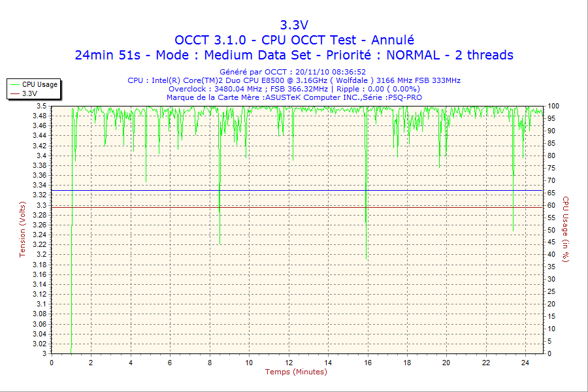
Task: Click the ASUSTeK motherboard info line
Action: (x=294, y=97)
